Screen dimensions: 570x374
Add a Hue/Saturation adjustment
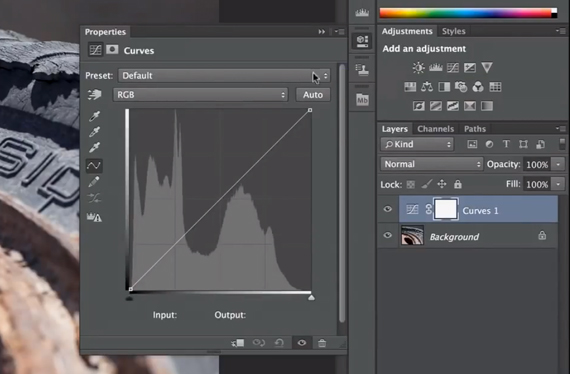[x=410, y=87]
